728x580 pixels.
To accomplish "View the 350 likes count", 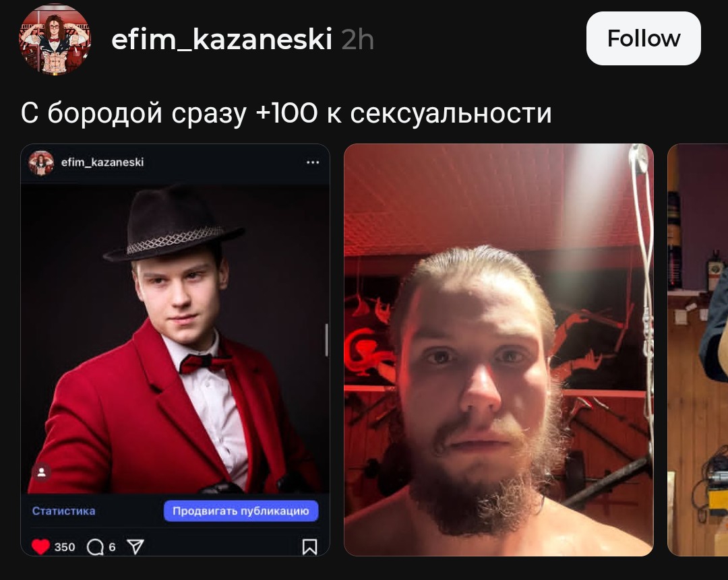I will tap(65, 547).
